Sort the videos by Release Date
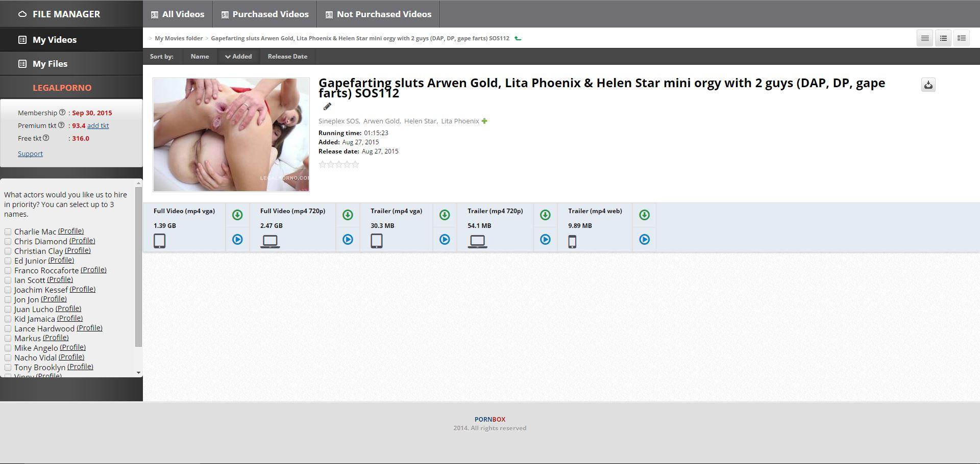 [287, 57]
